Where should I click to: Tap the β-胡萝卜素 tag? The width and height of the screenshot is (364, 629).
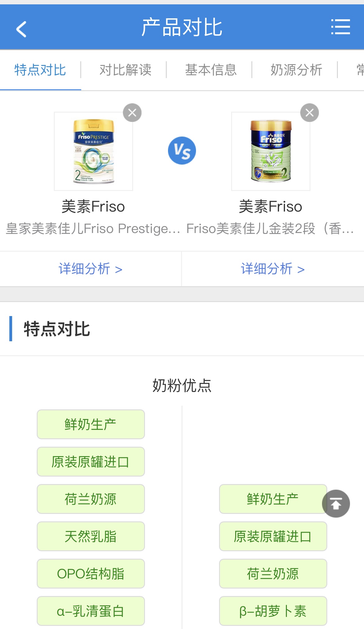[x=273, y=611]
